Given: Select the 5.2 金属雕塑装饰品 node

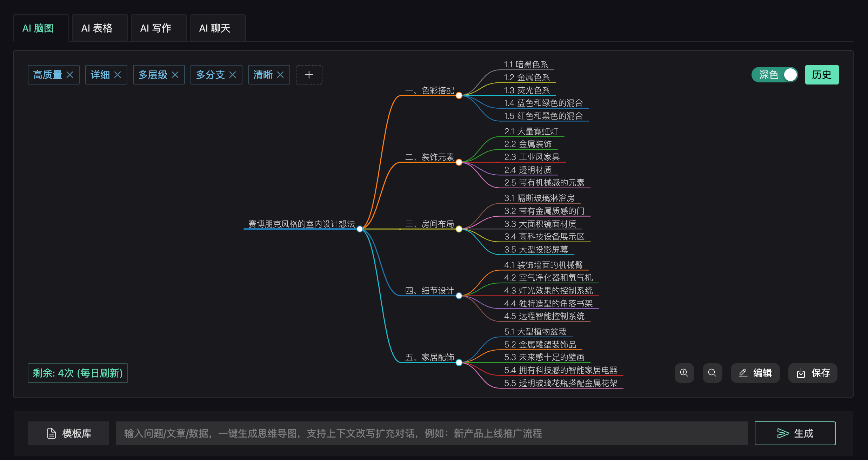Looking at the screenshot, I should click(x=540, y=345).
